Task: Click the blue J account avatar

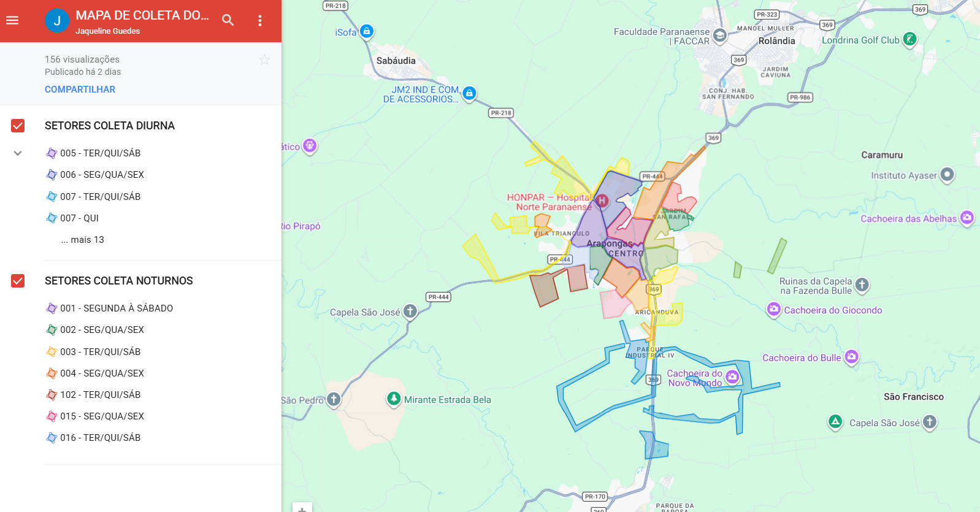Action: (57, 21)
